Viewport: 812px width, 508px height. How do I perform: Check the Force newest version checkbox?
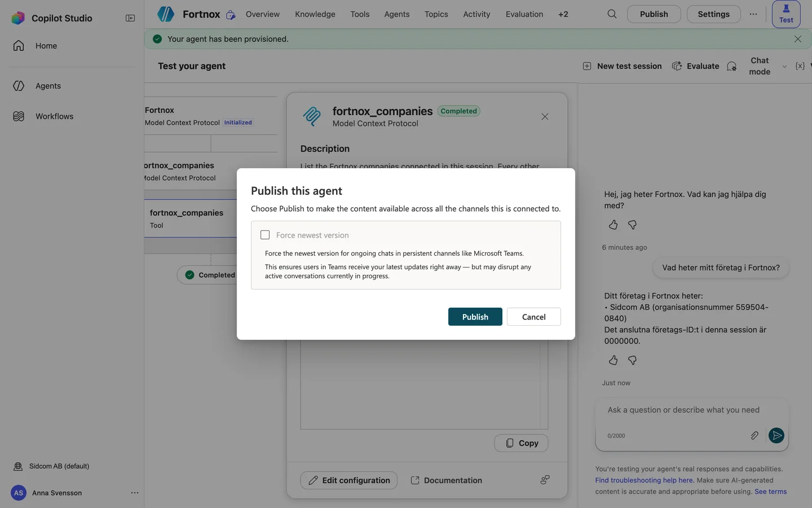[x=265, y=235]
